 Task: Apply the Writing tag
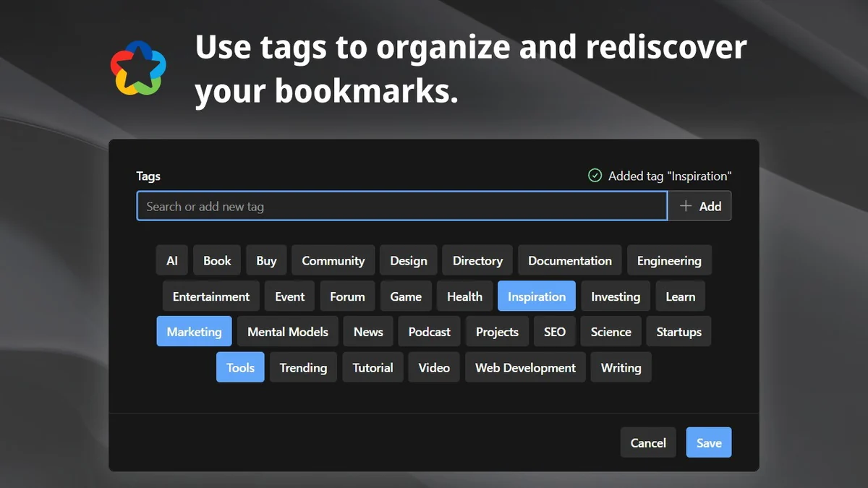click(x=621, y=367)
